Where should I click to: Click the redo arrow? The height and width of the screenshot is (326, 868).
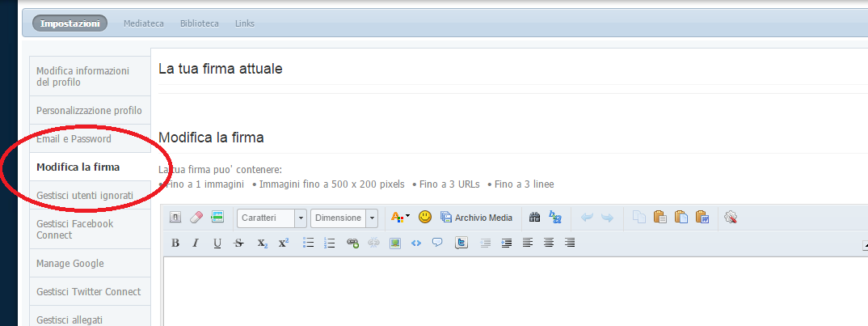point(607,218)
